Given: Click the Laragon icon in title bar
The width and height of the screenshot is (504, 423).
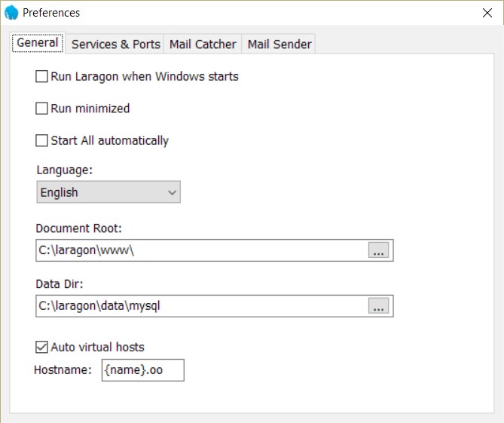Looking at the screenshot, I should [11, 13].
